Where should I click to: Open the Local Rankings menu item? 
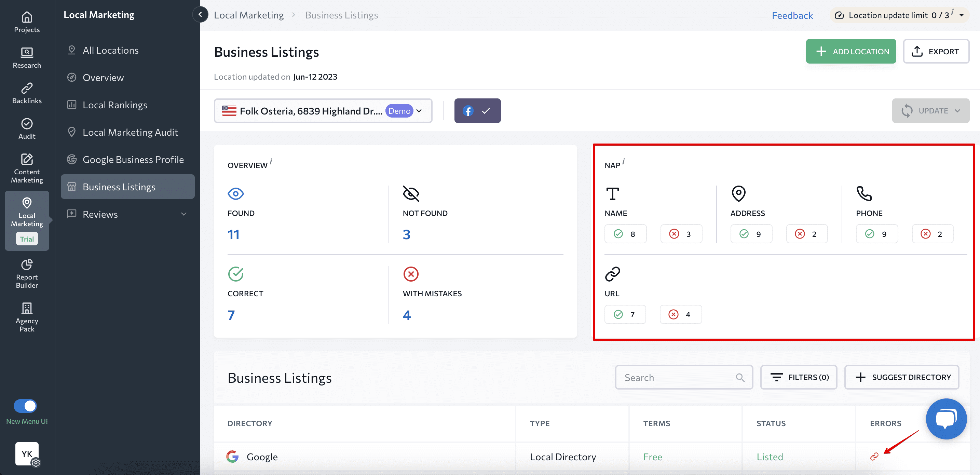coord(115,104)
